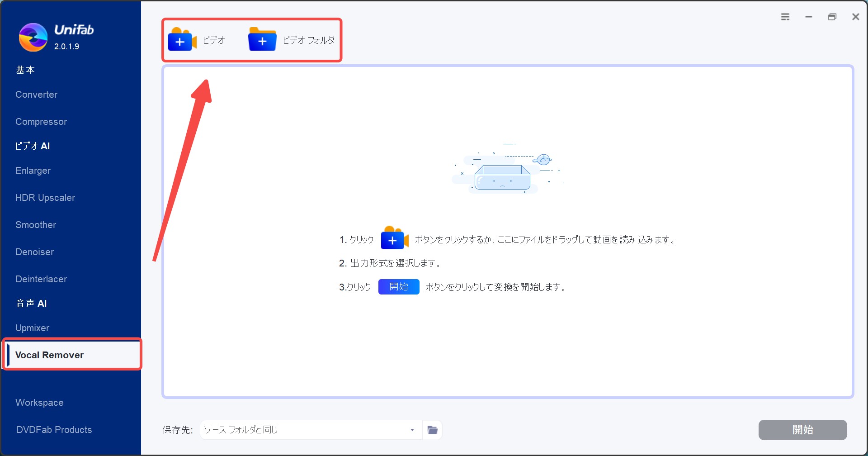Image resolution: width=868 pixels, height=456 pixels.
Task: Click the browse output folder icon
Action: 433,430
